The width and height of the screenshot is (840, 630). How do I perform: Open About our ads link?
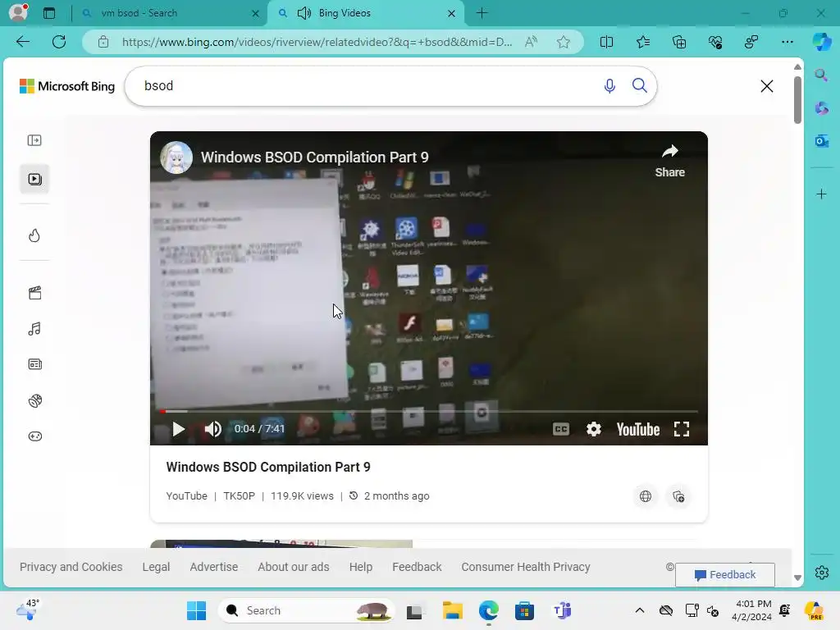pyautogui.click(x=294, y=567)
